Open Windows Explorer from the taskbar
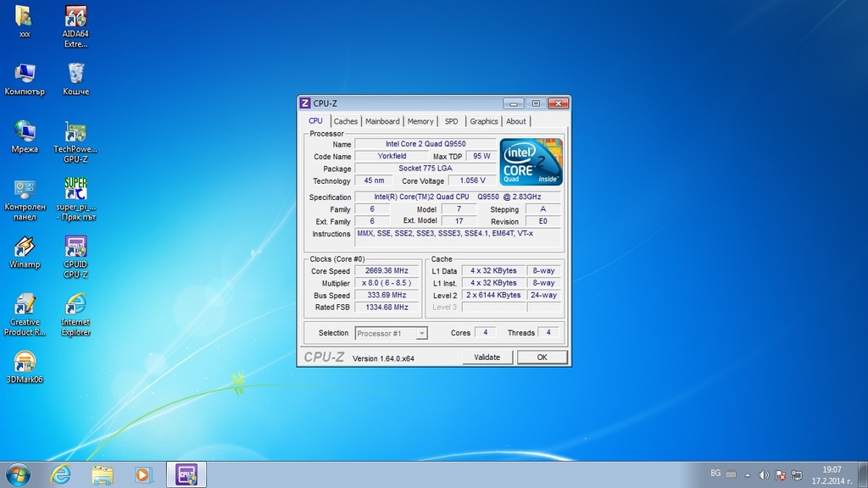The height and width of the screenshot is (488, 868). tap(103, 474)
